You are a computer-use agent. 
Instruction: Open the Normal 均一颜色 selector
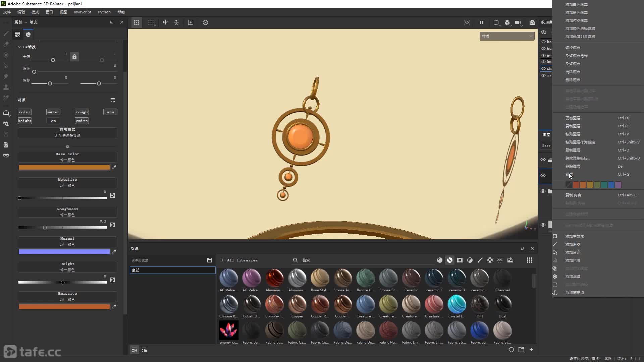tap(67, 241)
